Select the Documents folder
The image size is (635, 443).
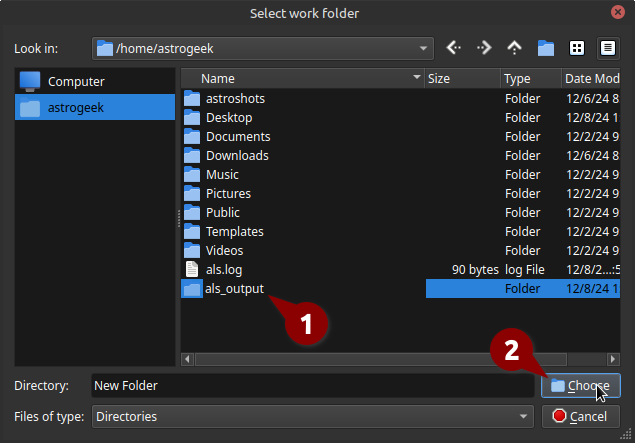click(400, 136)
